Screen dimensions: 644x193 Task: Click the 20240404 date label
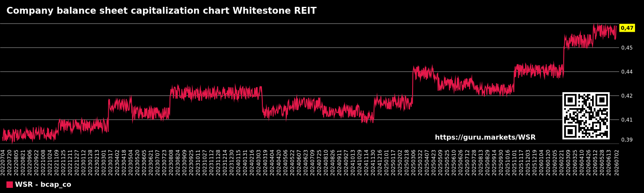click(x=272, y=162)
